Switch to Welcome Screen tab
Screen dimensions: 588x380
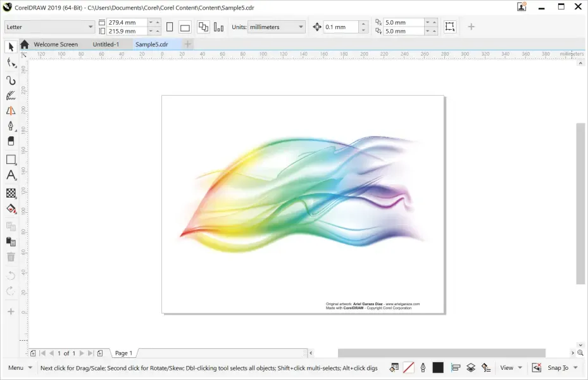click(x=56, y=44)
